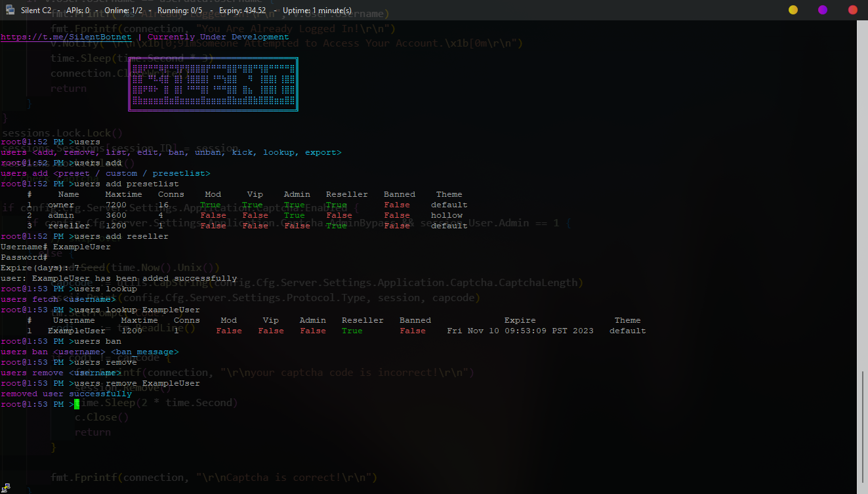Click the 'Username# ExampleUser' input line
The height and width of the screenshot is (494, 868).
56,247
